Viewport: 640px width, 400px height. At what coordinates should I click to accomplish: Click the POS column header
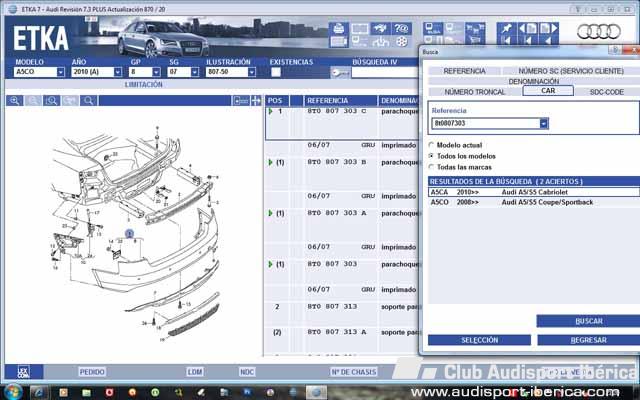275,100
